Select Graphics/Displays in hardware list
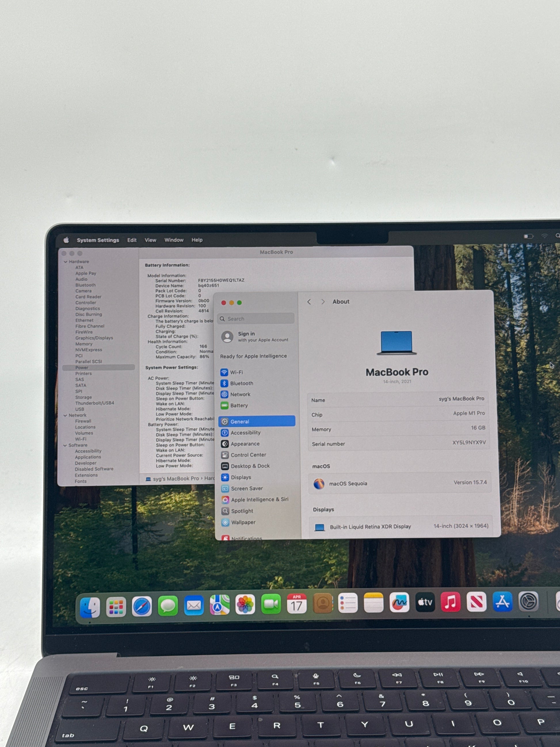Viewport: 560px width, 747px height. [x=94, y=338]
